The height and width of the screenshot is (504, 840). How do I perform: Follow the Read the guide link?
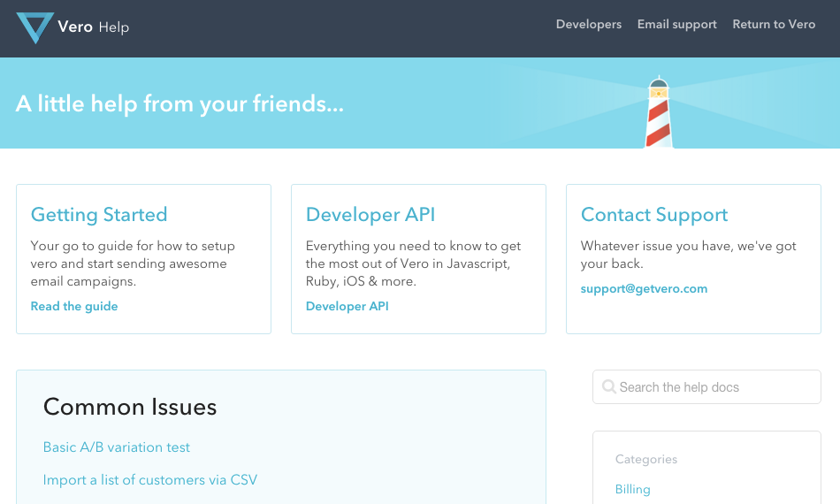[x=74, y=306]
